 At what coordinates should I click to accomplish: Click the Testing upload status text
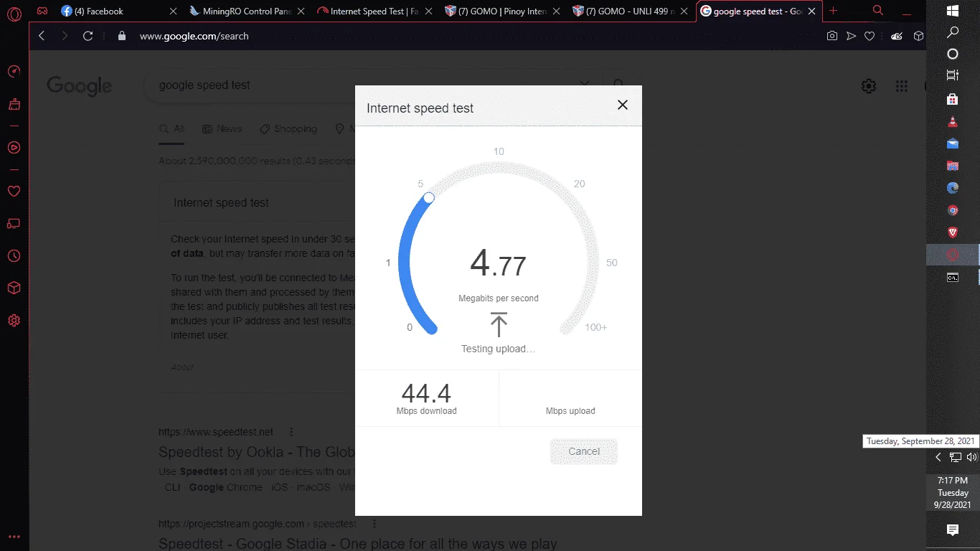click(499, 349)
